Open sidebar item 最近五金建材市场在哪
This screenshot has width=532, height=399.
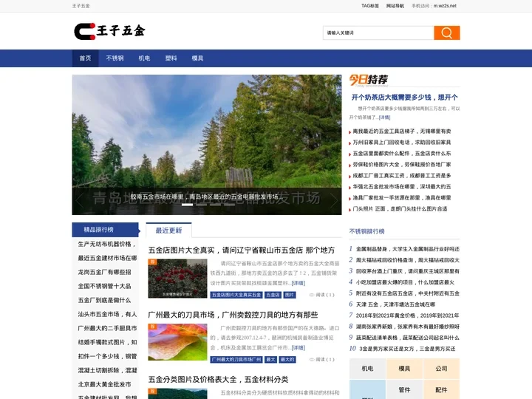point(107,258)
